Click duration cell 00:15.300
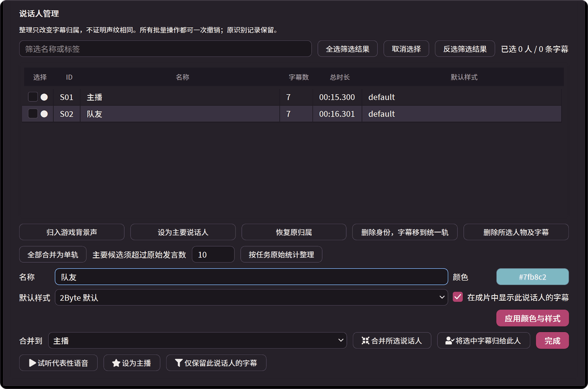The image size is (588, 389). click(337, 97)
